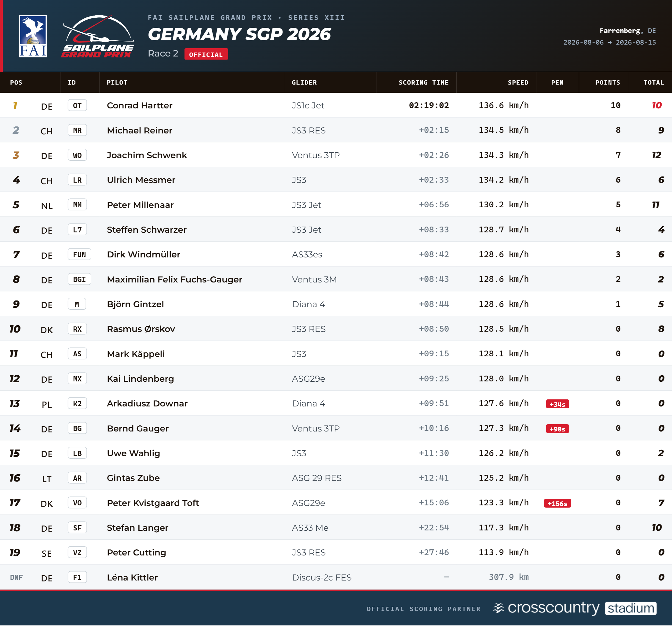Screen dimensions: 672x626
Task: Open pilot Conrad Hartter
Action: pos(140,105)
